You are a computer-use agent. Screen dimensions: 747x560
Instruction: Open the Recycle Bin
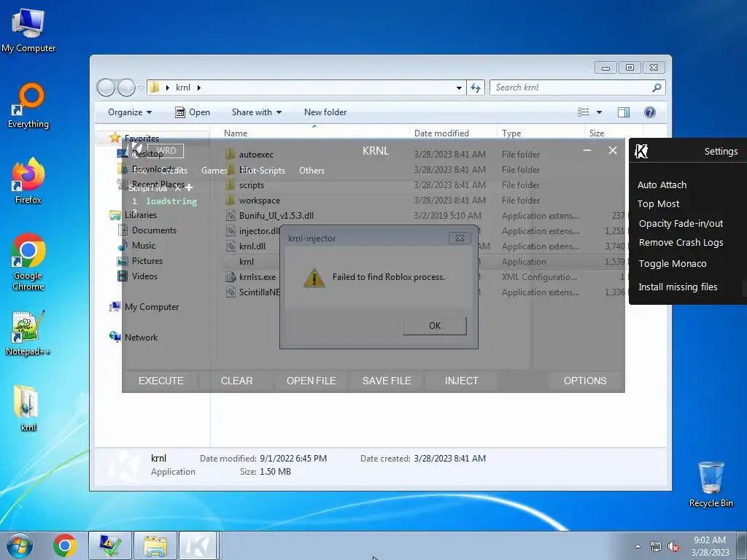pyautogui.click(x=711, y=485)
